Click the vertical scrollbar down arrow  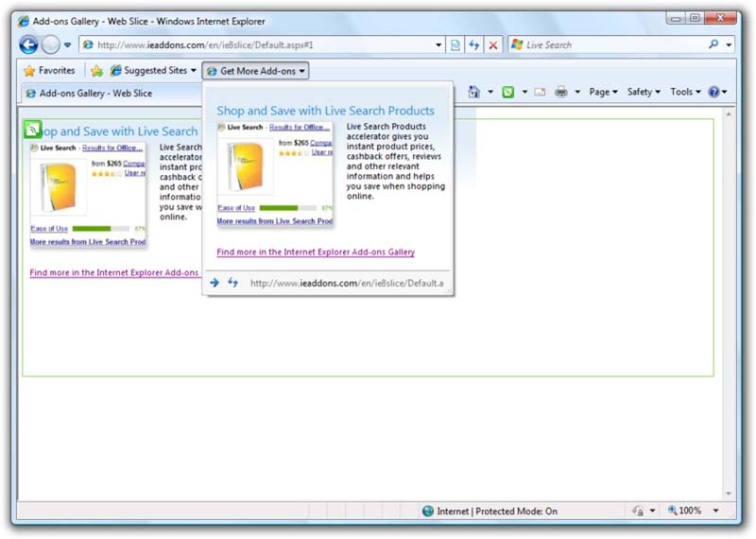tap(729, 494)
